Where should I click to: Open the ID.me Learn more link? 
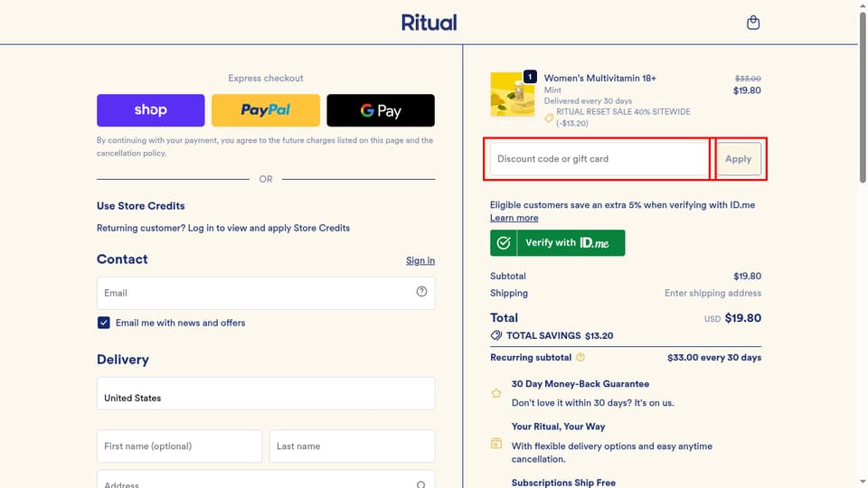click(514, 218)
